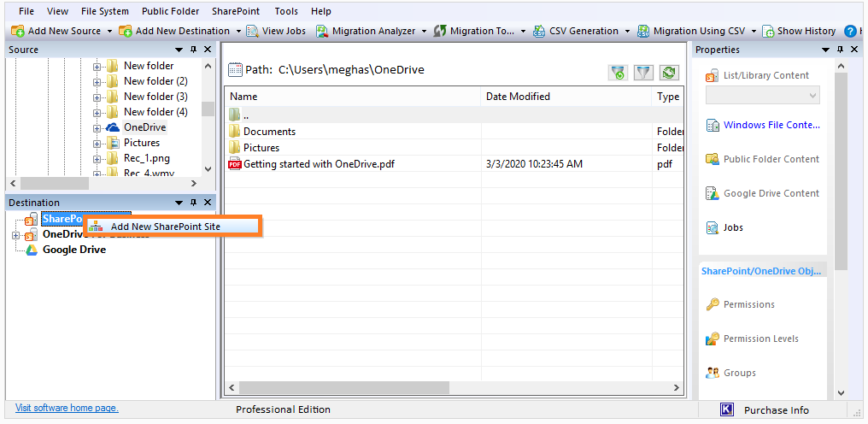Pin the Destination panel
This screenshot has width=868, height=424.
pyautogui.click(x=193, y=203)
